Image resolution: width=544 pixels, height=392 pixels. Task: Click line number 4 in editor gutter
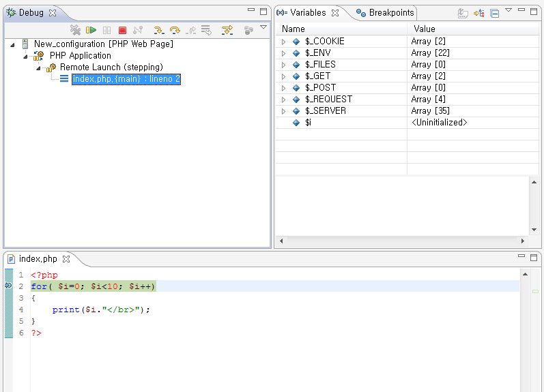[x=21, y=310]
